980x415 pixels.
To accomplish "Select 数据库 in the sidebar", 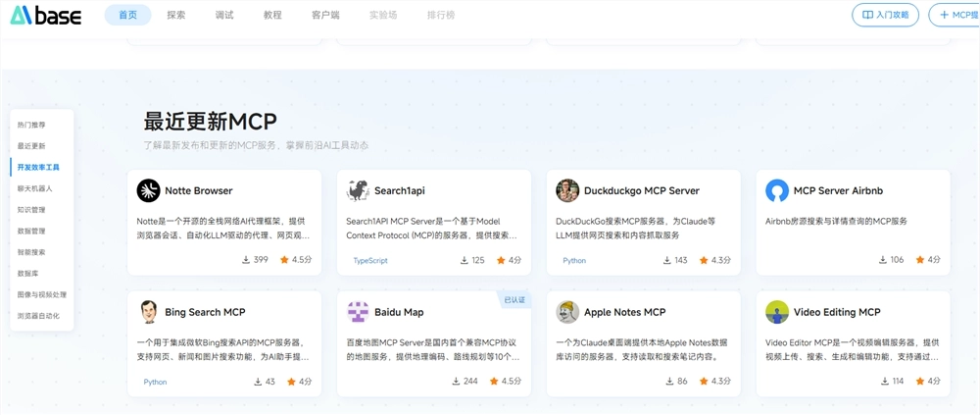I will coord(28,274).
